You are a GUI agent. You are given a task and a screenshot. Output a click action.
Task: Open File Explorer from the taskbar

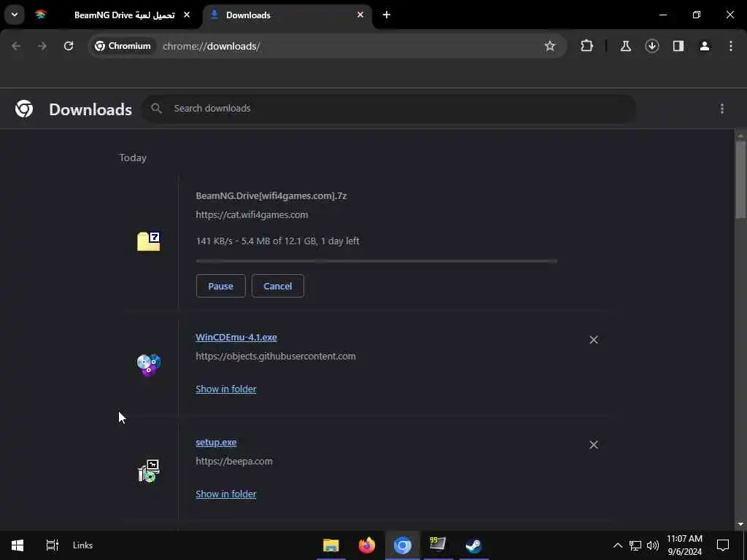click(x=330, y=545)
